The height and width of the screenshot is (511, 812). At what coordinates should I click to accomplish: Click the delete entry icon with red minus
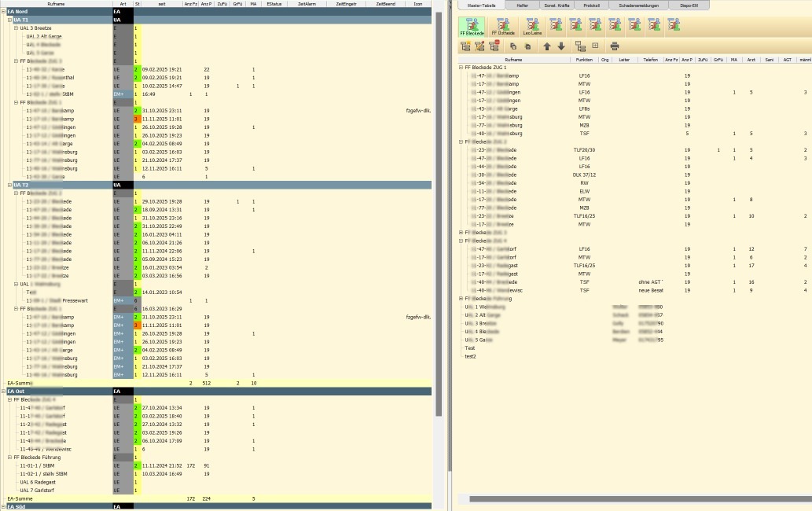[494, 46]
